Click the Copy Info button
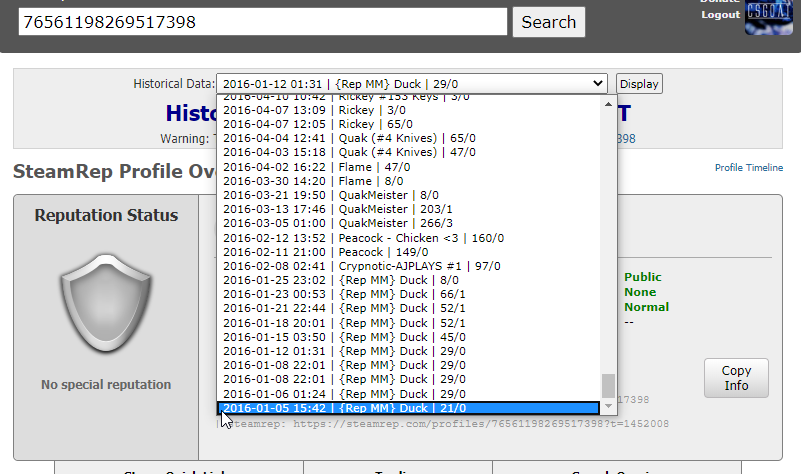 [736, 378]
